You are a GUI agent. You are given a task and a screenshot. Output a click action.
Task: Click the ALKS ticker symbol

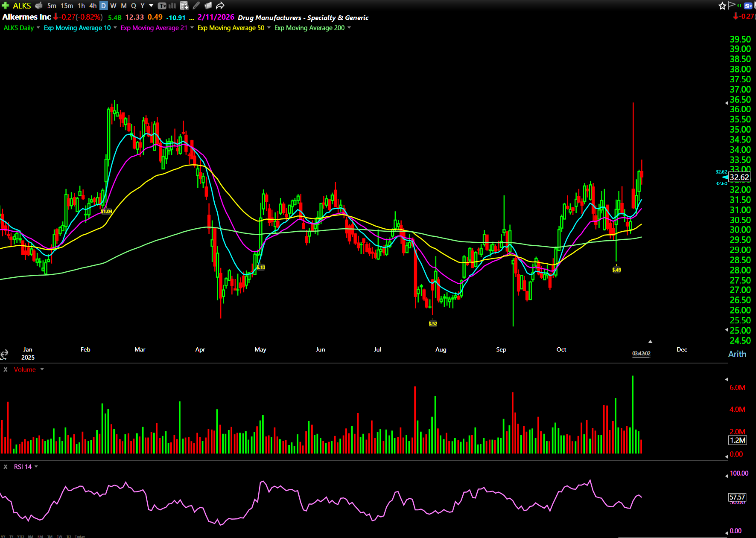(22, 6)
